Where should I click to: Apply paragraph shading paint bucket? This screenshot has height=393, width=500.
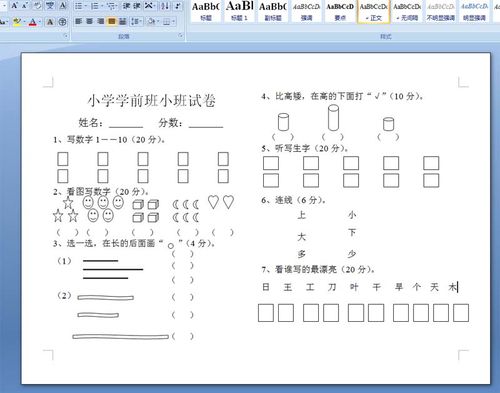coord(151,22)
